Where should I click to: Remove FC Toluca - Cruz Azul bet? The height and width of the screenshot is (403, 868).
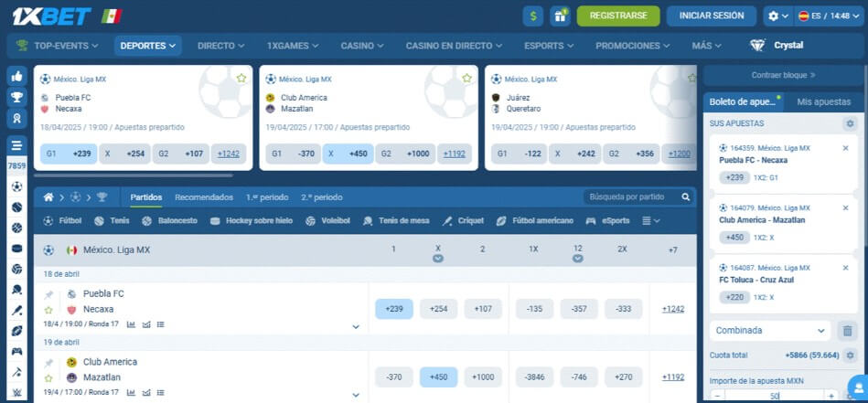845,268
